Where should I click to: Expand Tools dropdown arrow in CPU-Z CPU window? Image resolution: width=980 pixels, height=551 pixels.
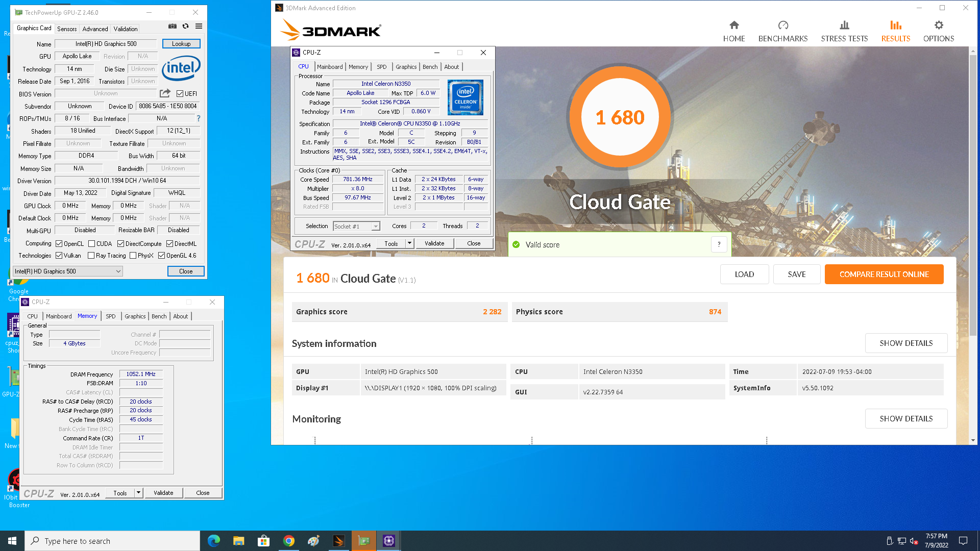[x=409, y=243]
